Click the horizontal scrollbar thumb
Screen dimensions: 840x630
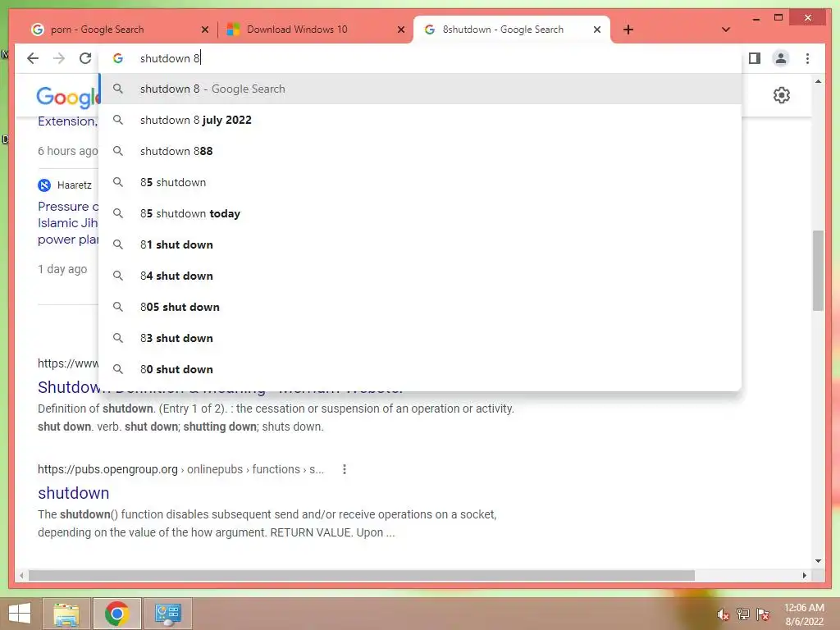(x=362, y=575)
